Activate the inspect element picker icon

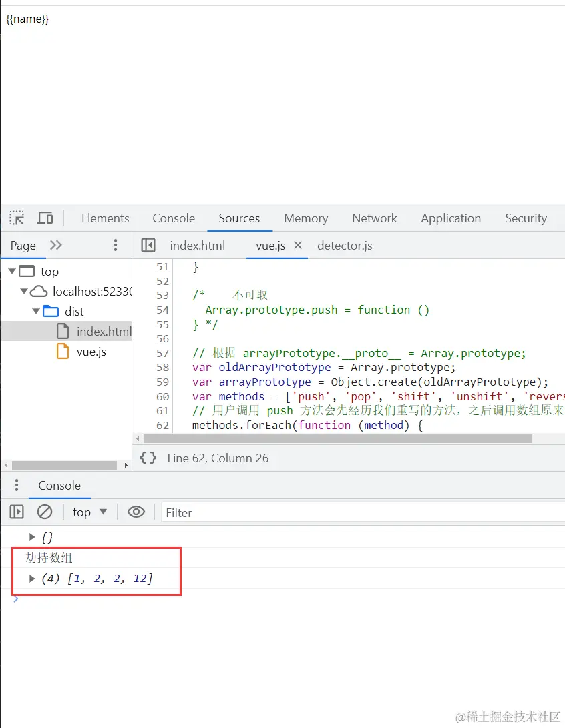[17, 218]
